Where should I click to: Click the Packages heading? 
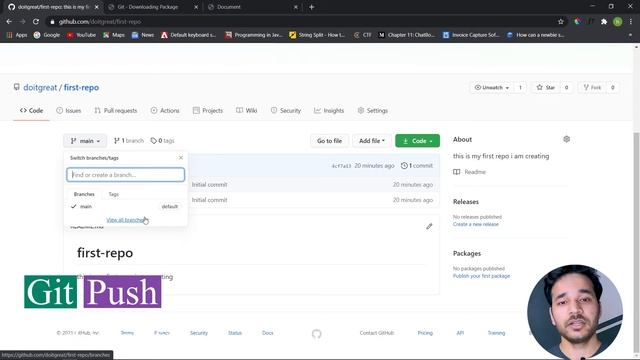tap(467, 253)
